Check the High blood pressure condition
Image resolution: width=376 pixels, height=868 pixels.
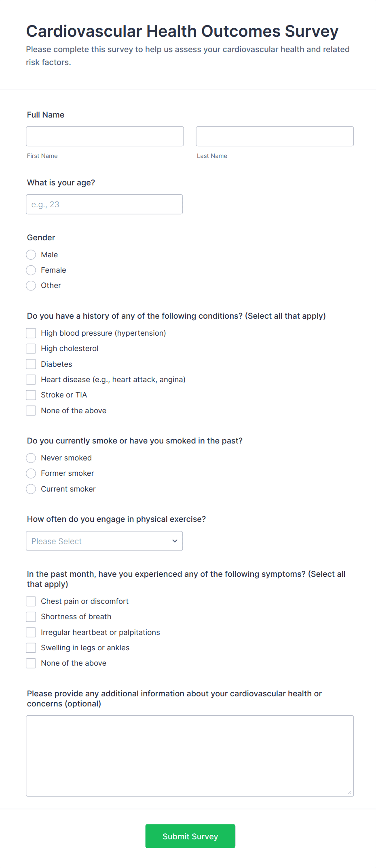tap(31, 333)
